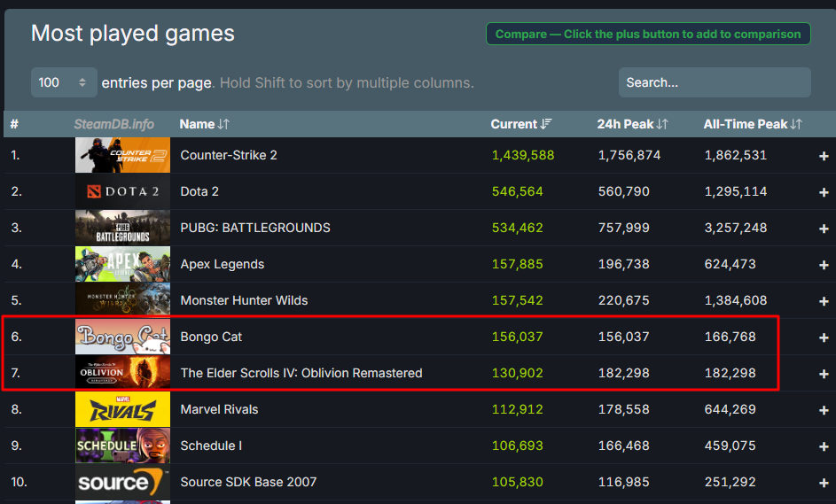Select all-time peak value 459,075
836x504 pixels.
[730, 446]
